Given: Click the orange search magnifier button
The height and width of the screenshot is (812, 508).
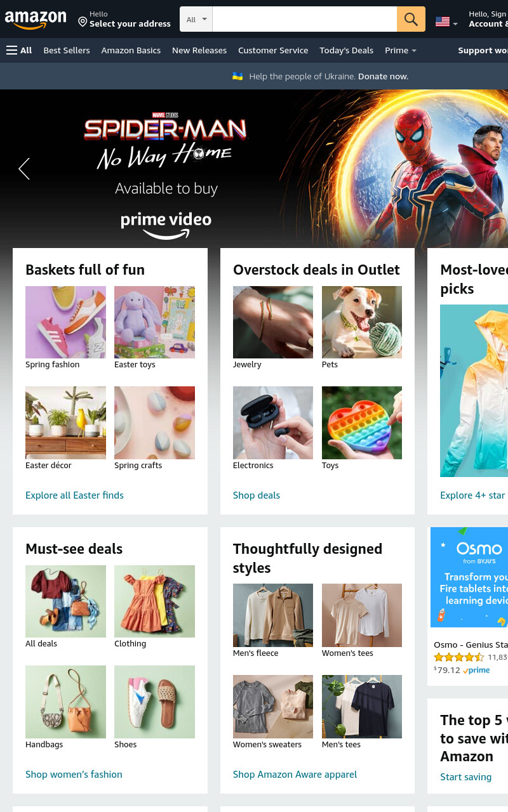Looking at the screenshot, I should pyautogui.click(x=411, y=19).
